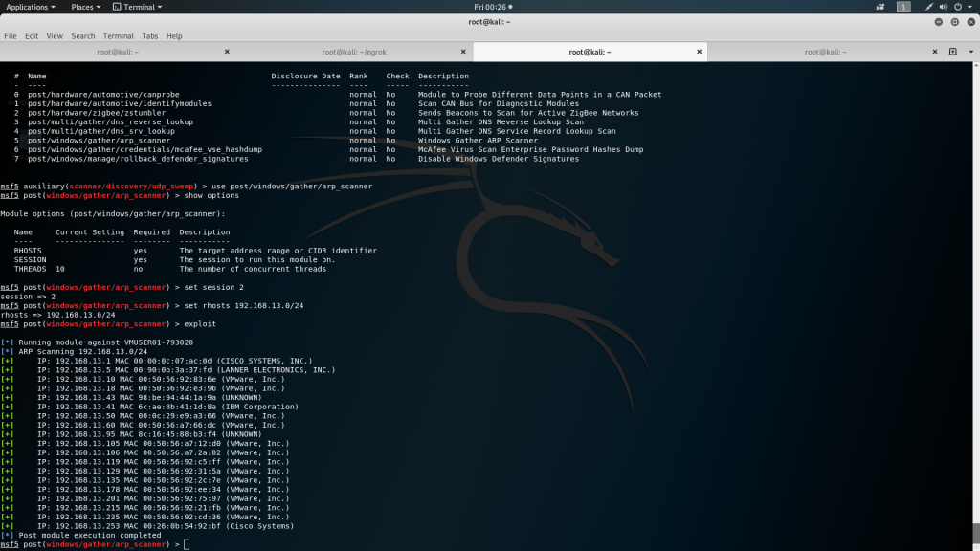Open the Terminal app menu in top panel
The width and height of the screenshot is (980, 551).
[x=138, y=7]
